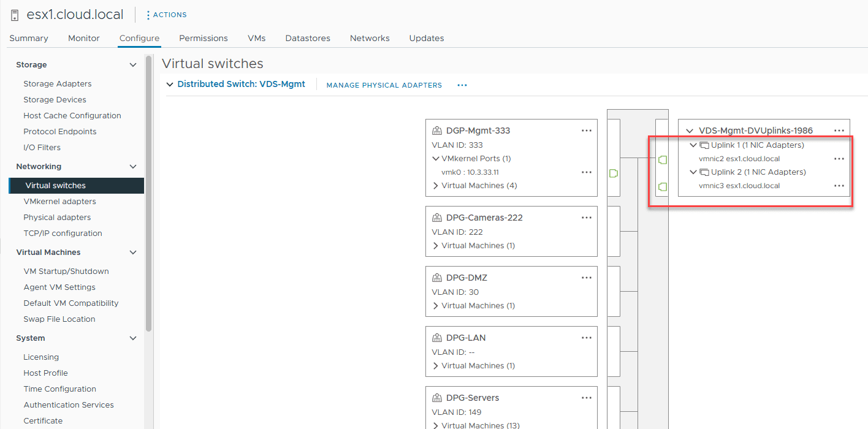
Task: Click the host icon beside esx1.cloud.local
Action: pyautogui.click(x=15, y=15)
